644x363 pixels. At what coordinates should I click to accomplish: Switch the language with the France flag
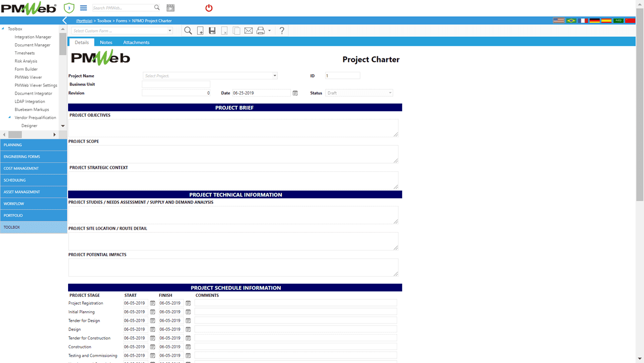click(583, 21)
